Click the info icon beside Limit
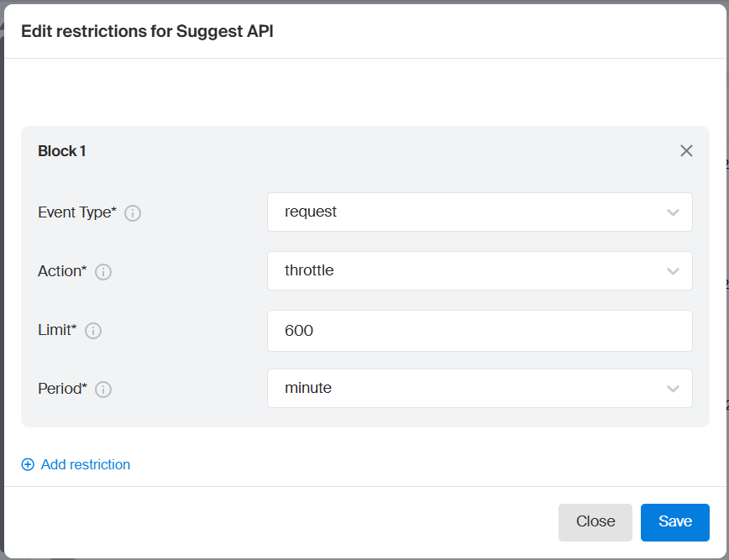Image resolution: width=729 pixels, height=560 pixels. (x=93, y=331)
